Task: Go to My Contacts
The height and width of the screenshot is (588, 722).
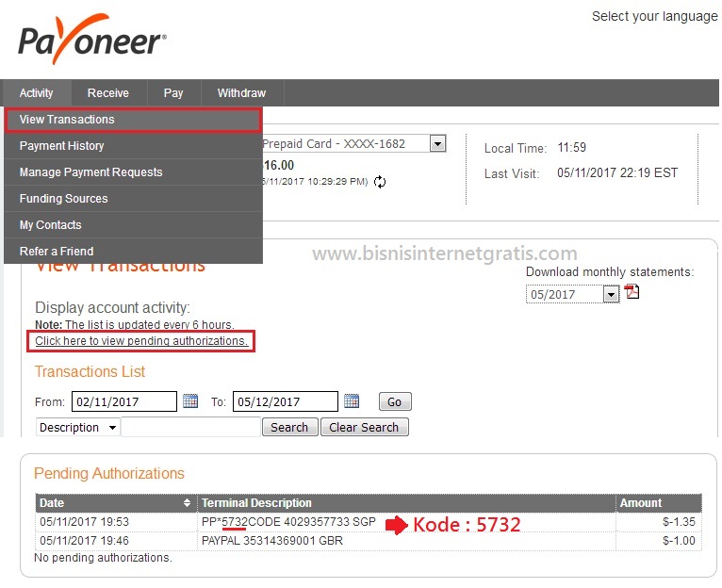Action: (133, 224)
